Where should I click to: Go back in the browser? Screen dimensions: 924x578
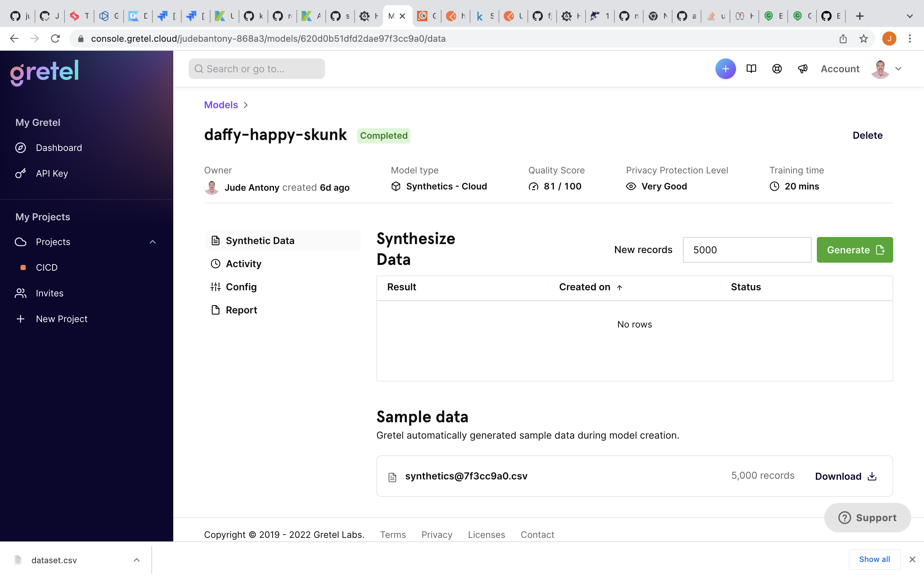[x=14, y=39]
